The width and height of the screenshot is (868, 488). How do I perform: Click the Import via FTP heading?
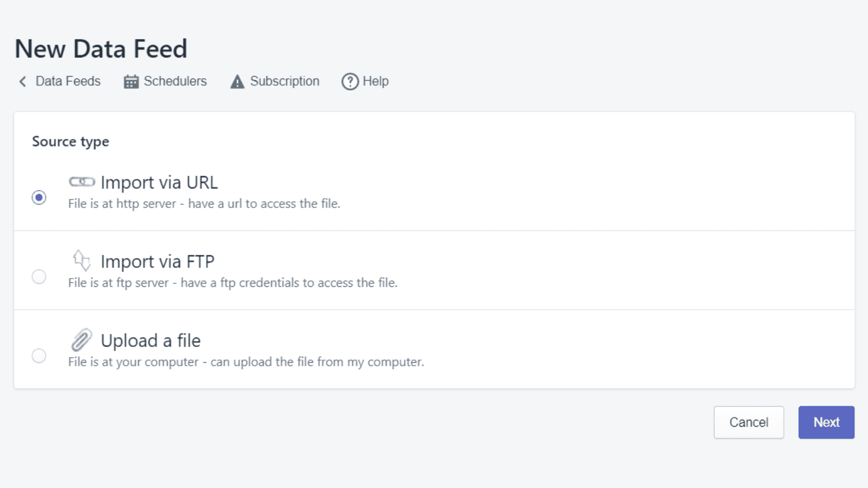point(157,262)
